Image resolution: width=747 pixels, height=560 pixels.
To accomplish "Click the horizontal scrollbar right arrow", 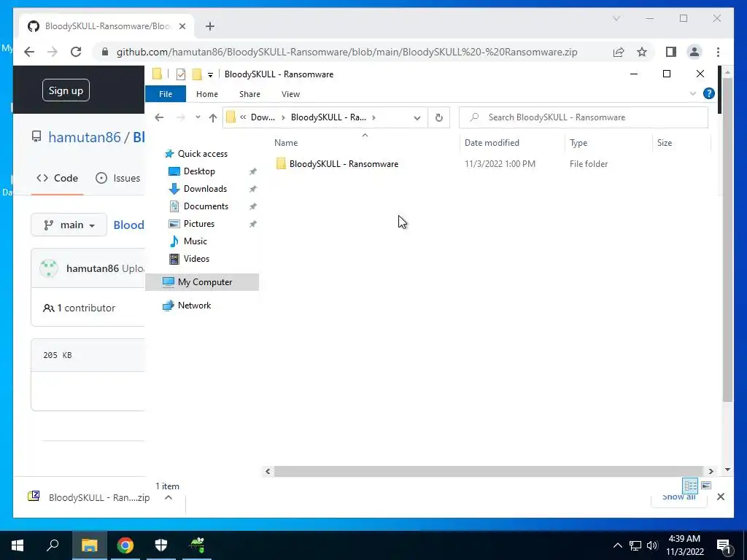I will [x=711, y=472].
